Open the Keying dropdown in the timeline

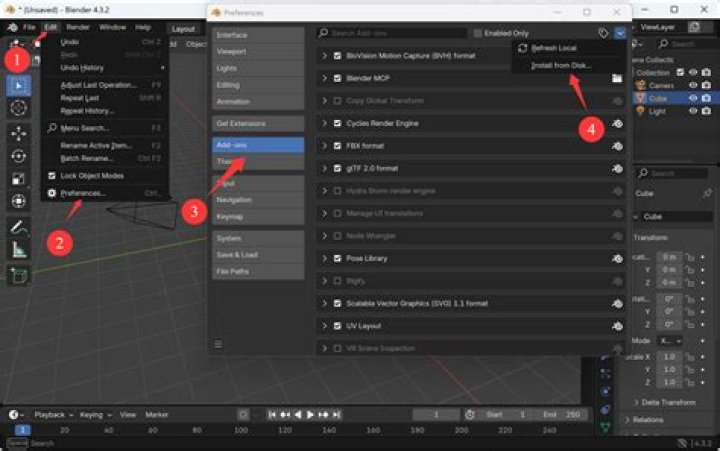[96, 415]
